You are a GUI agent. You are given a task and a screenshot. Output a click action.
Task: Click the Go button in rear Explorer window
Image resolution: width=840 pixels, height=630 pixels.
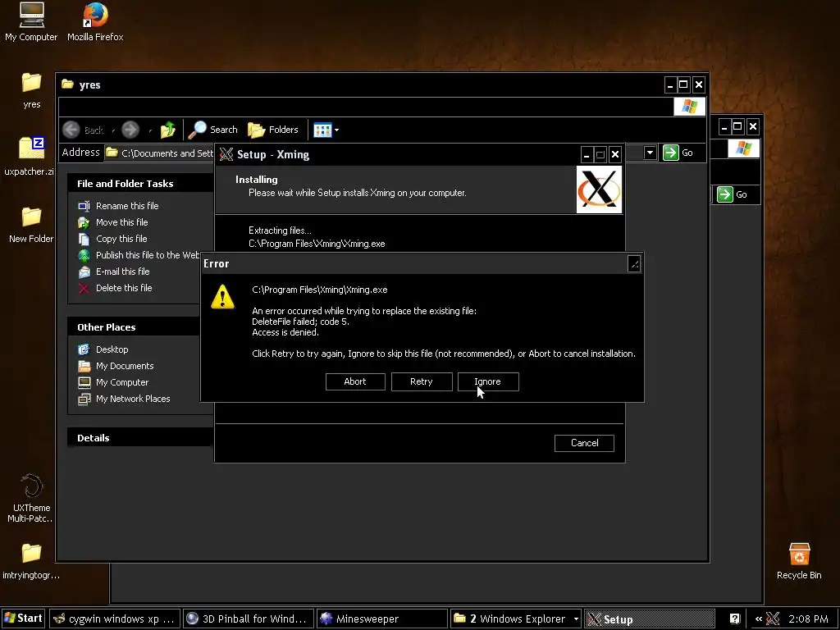tap(732, 194)
